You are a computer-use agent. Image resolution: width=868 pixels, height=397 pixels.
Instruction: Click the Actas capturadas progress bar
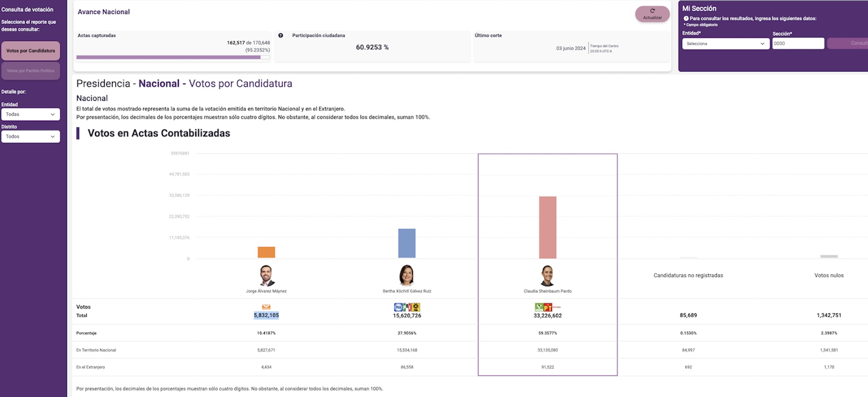(x=173, y=57)
